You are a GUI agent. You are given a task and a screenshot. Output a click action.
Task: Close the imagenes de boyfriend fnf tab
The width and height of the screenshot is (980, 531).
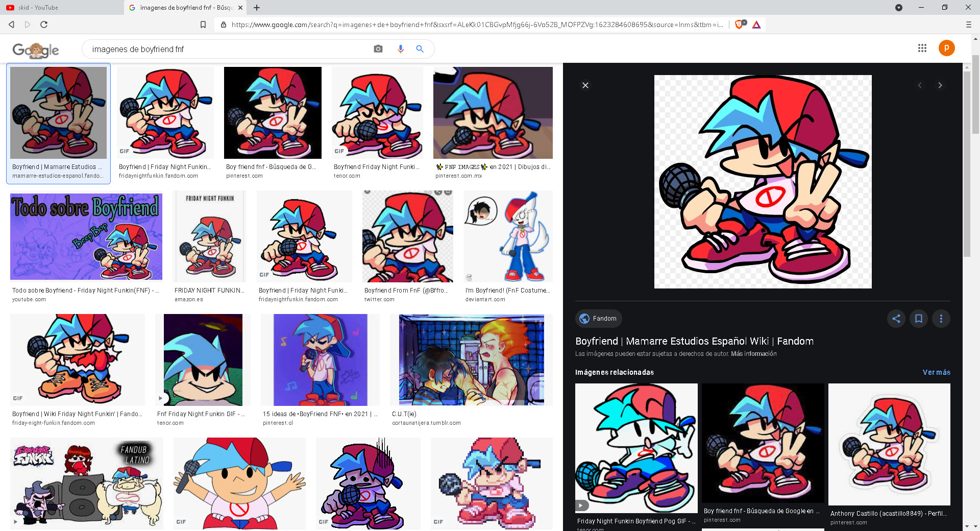click(x=240, y=8)
